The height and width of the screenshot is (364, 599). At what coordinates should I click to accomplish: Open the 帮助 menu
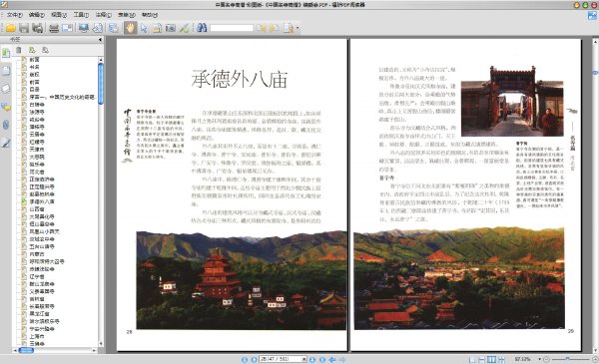(150, 15)
